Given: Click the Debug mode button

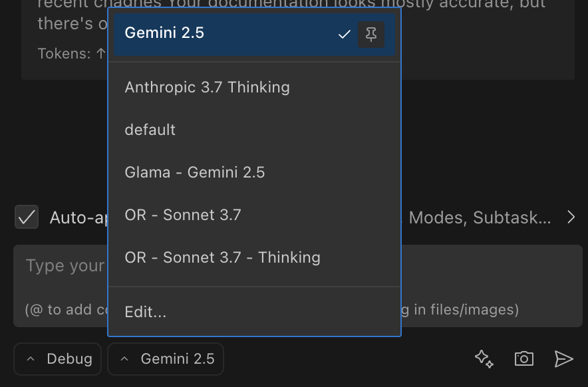Looking at the screenshot, I should coord(57,358).
